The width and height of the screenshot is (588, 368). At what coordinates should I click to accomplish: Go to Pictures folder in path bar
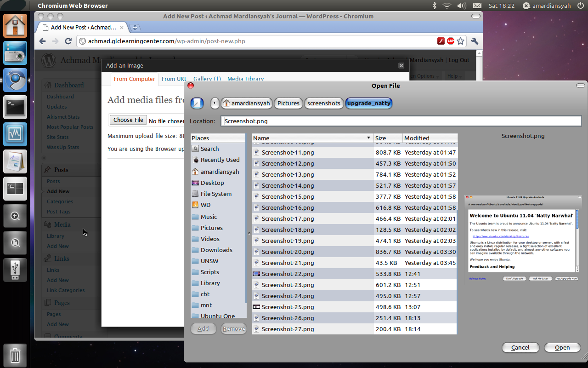(288, 103)
